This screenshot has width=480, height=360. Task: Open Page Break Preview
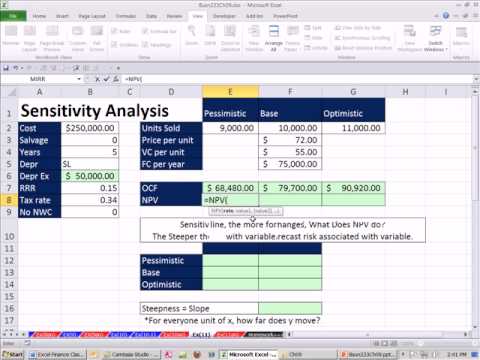pyautogui.click(x=52, y=37)
